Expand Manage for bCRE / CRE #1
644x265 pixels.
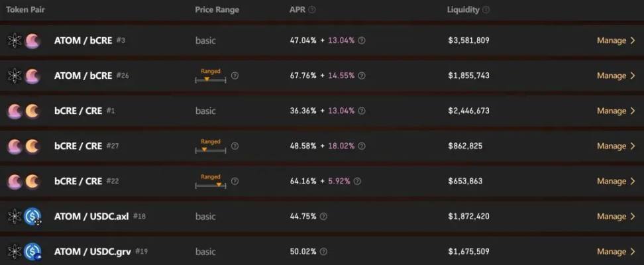click(616, 111)
